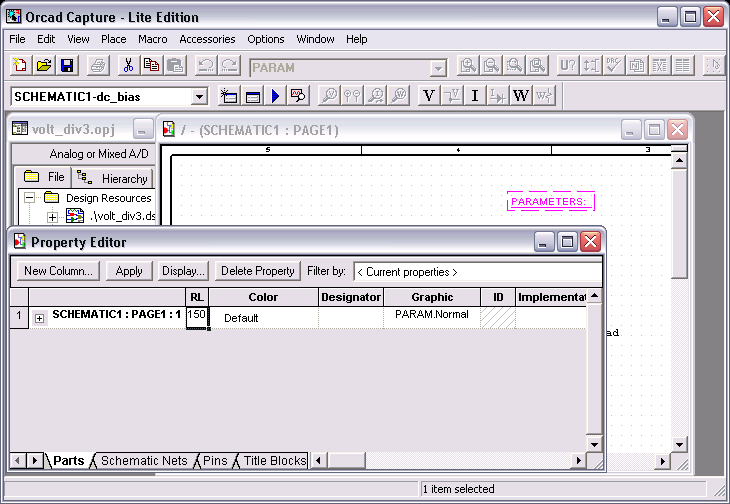This screenshot has width=730, height=504.
Task: Enable bias current display I button
Action: (x=475, y=96)
